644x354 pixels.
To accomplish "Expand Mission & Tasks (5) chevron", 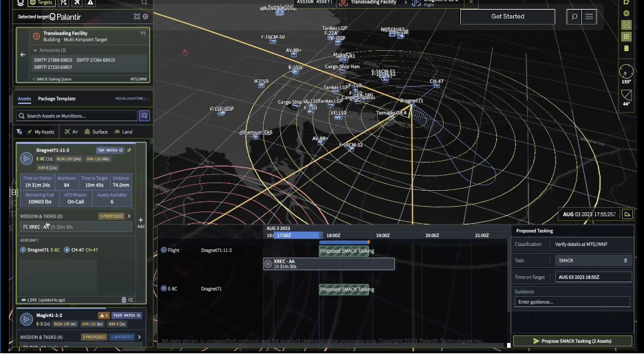I will 129,216.
